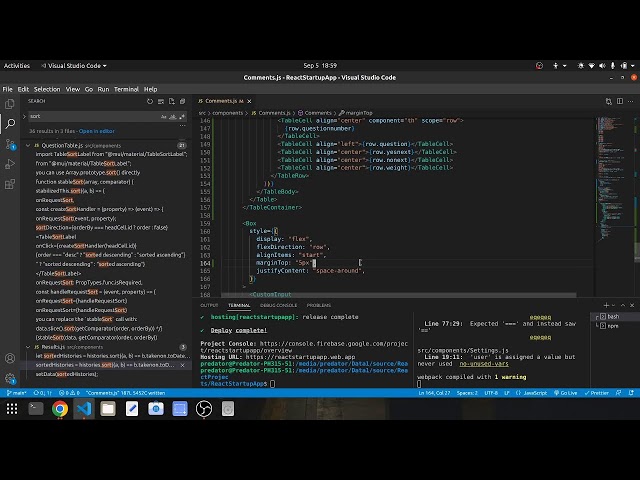Select result 'function stableSort(array, comparator) {'

click(84, 182)
